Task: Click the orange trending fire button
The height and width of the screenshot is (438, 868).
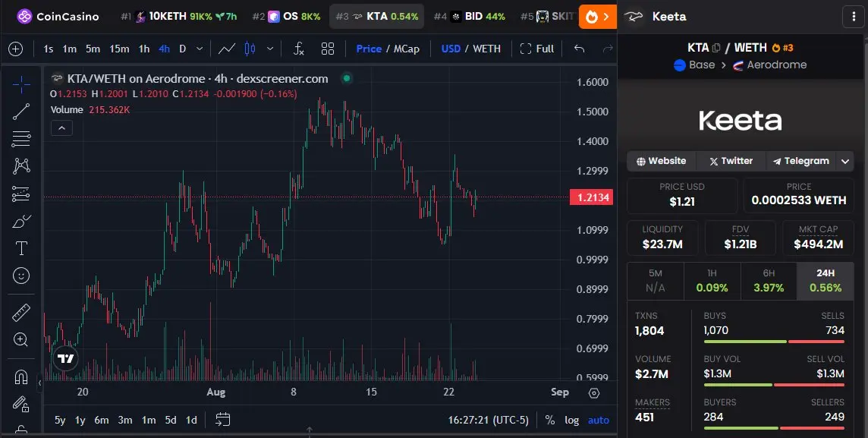Action: [598, 17]
